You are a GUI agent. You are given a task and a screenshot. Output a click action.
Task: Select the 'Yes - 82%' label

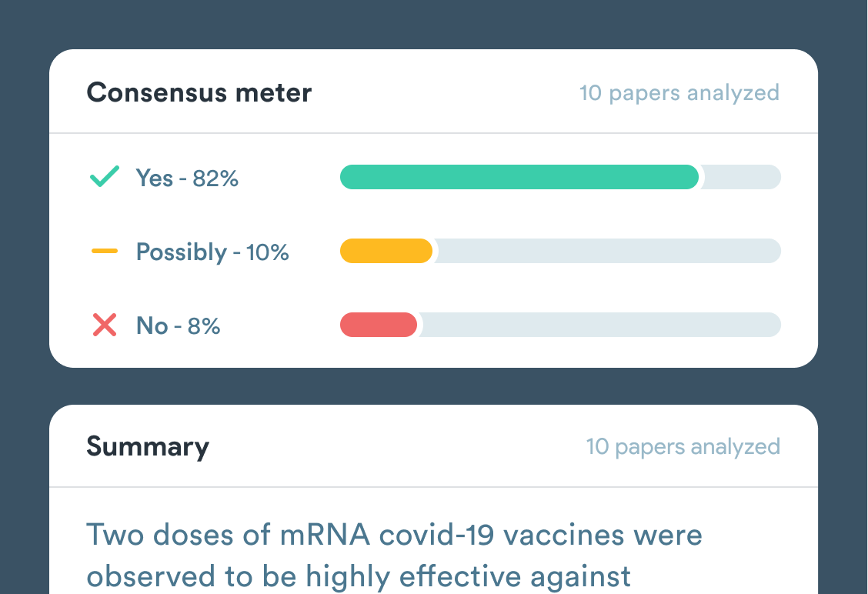187,179
